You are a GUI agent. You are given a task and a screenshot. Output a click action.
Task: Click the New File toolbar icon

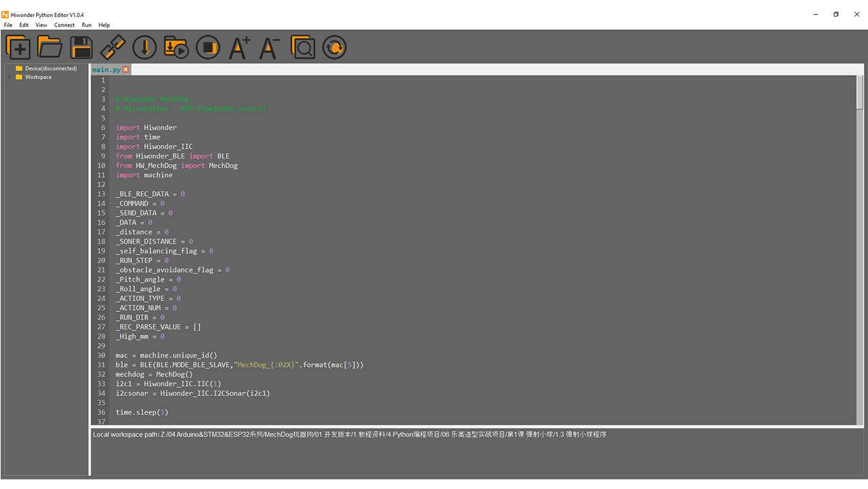(x=18, y=47)
